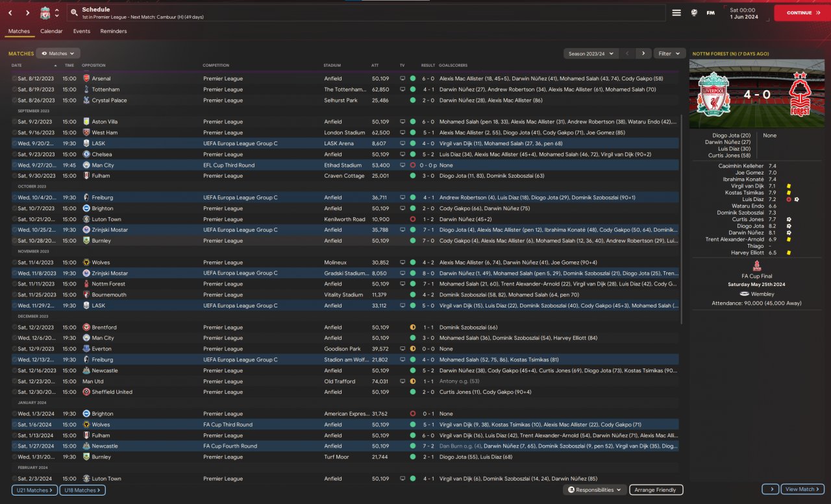Click the Arsenal club badge icon
This screenshot has height=504, width=831.
[86, 78]
